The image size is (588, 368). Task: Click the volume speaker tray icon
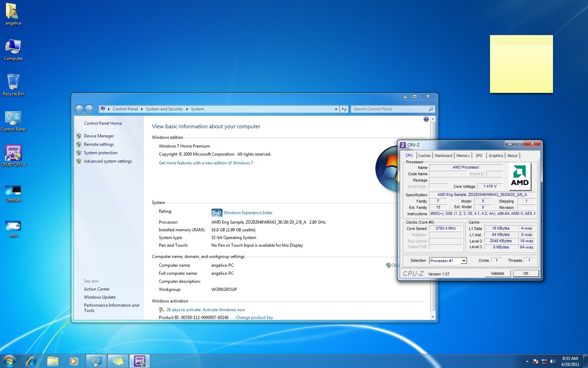[x=553, y=361]
